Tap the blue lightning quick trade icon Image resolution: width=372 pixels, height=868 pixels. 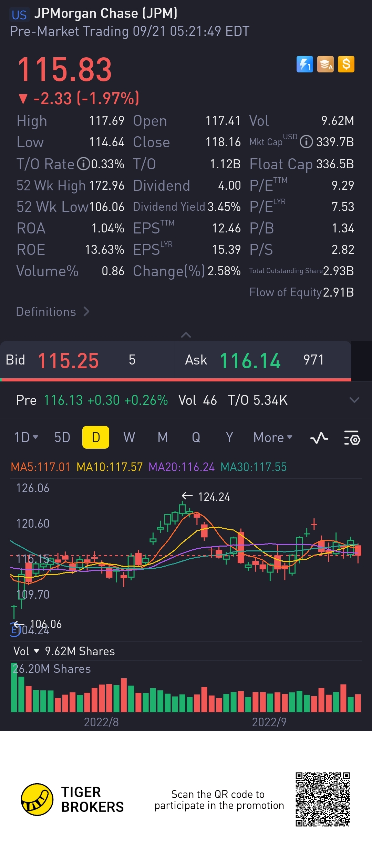click(305, 64)
